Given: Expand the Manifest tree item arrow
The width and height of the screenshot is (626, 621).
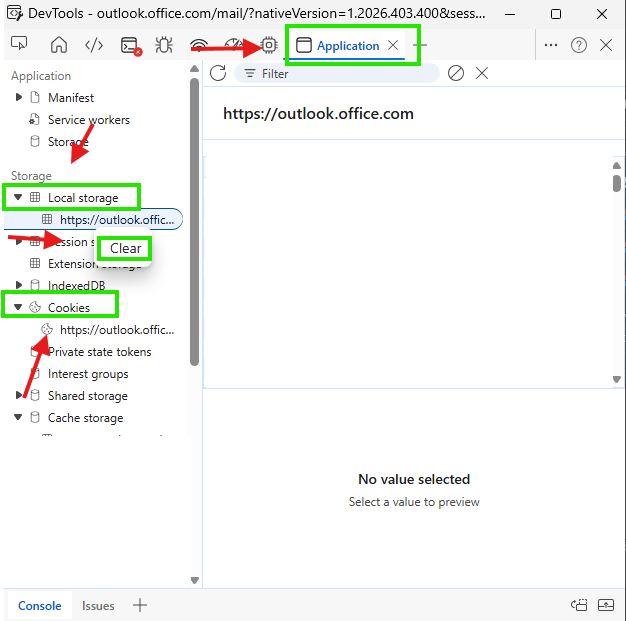Looking at the screenshot, I should tap(18, 97).
